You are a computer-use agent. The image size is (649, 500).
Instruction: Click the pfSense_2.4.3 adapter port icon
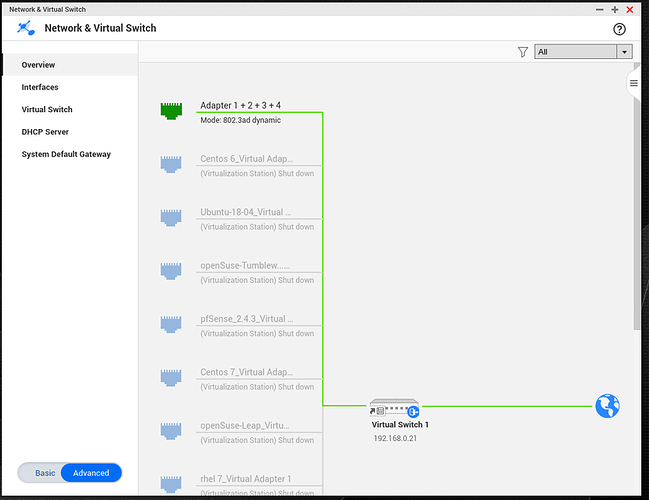[171, 325]
